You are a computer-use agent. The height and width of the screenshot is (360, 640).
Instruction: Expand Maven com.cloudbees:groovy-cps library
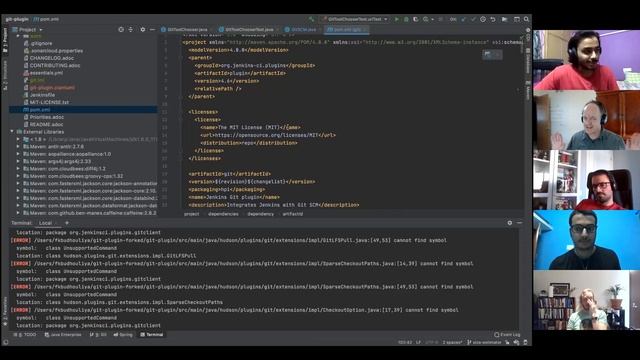(18, 176)
